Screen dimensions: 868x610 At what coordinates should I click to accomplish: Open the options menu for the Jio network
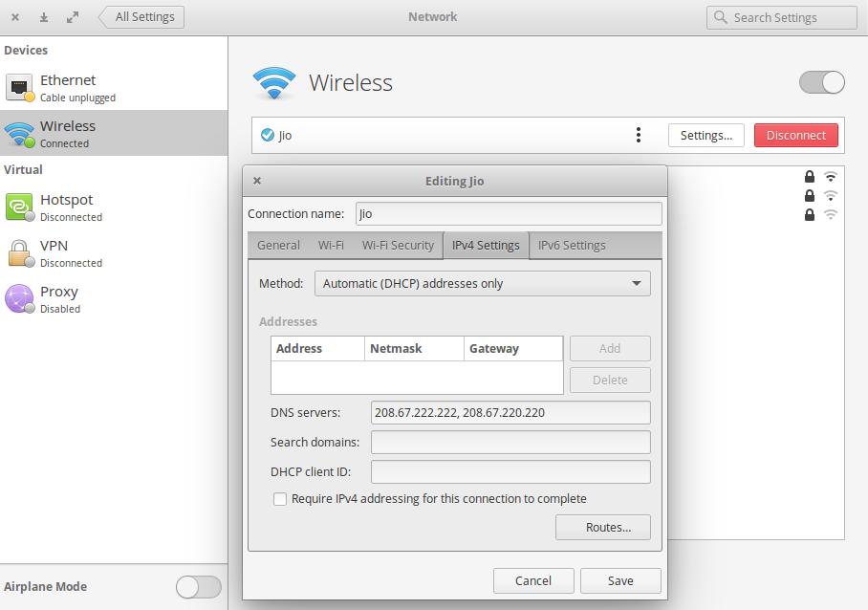point(638,135)
